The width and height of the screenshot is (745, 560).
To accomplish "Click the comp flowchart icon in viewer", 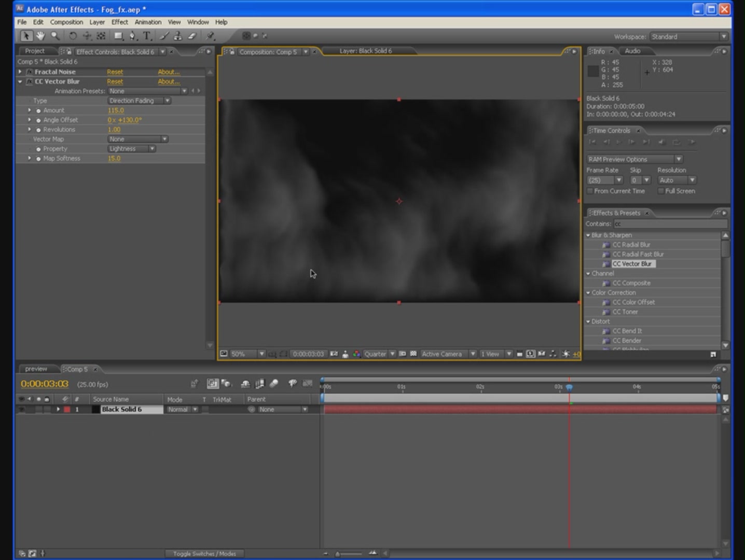I will (x=553, y=354).
